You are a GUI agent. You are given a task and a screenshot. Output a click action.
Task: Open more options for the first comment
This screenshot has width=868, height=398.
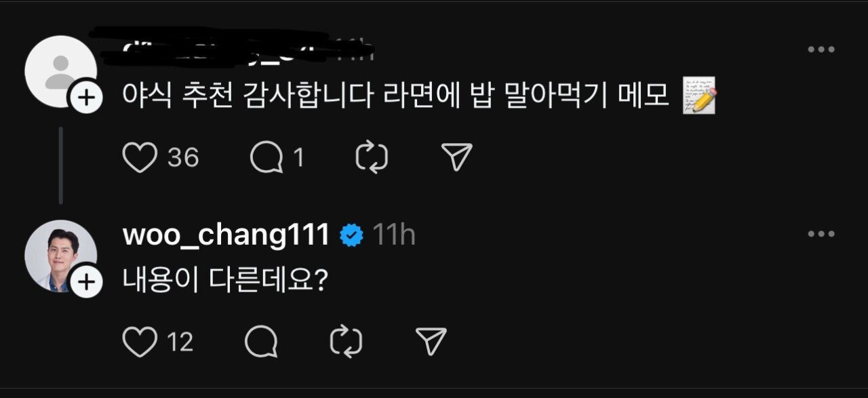click(821, 49)
